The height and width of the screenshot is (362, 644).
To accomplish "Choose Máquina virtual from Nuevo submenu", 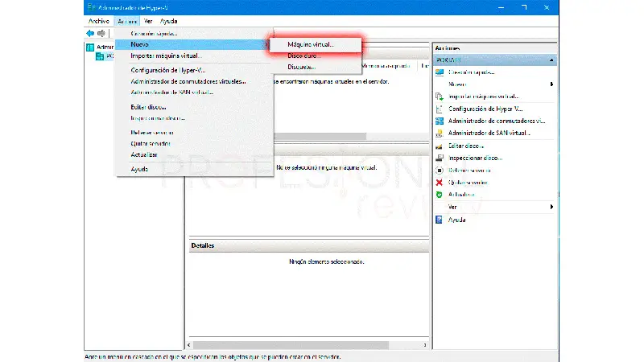I will [x=316, y=44].
